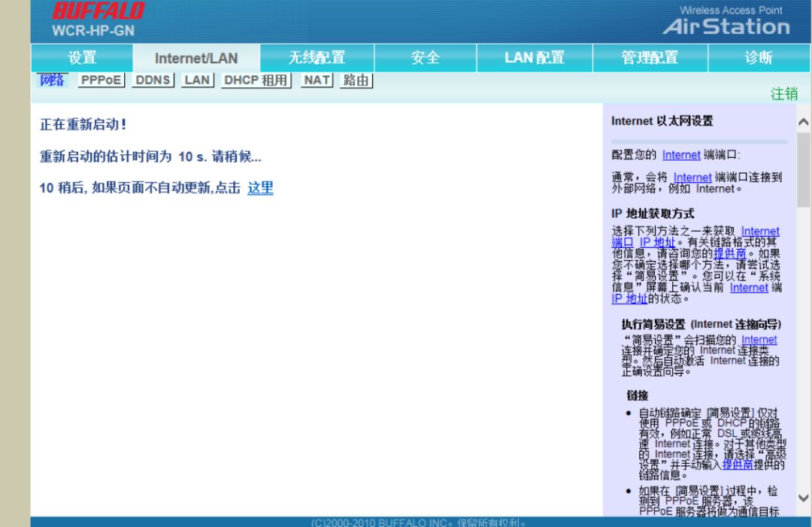Open the 安全 tab
Viewport: 812px width, 527px height.
click(425, 57)
